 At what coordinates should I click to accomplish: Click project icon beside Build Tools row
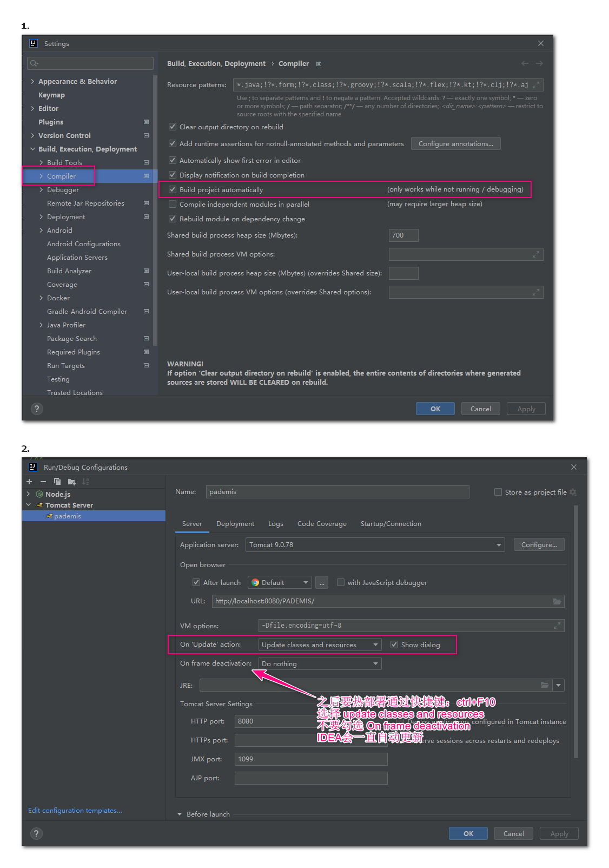tap(146, 162)
